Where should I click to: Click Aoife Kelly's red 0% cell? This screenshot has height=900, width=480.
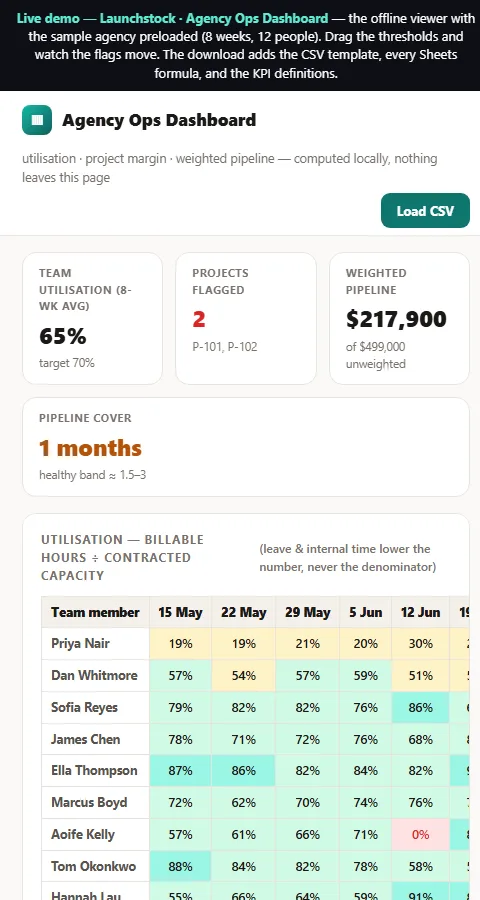coord(420,835)
